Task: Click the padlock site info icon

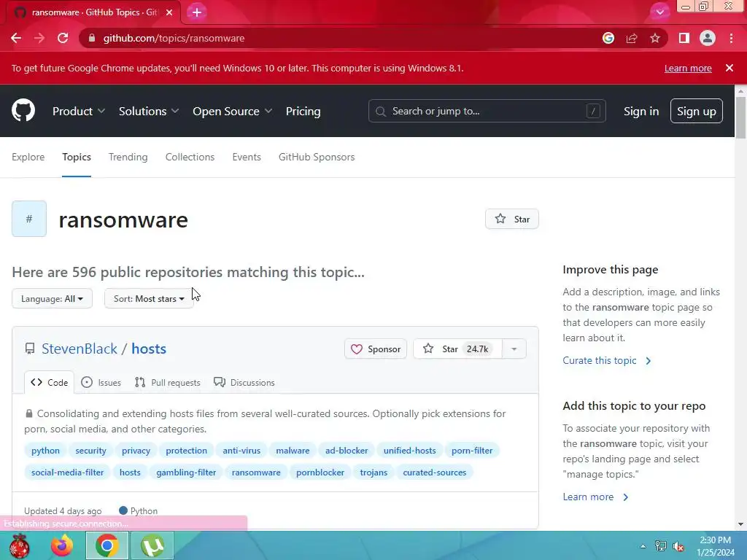Action: pyautogui.click(x=92, y=38)
